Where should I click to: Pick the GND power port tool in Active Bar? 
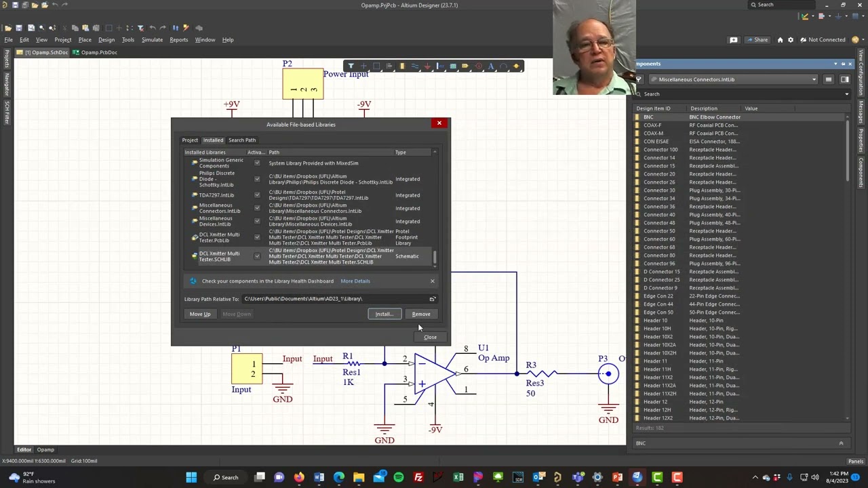click(x=427, y=66)
